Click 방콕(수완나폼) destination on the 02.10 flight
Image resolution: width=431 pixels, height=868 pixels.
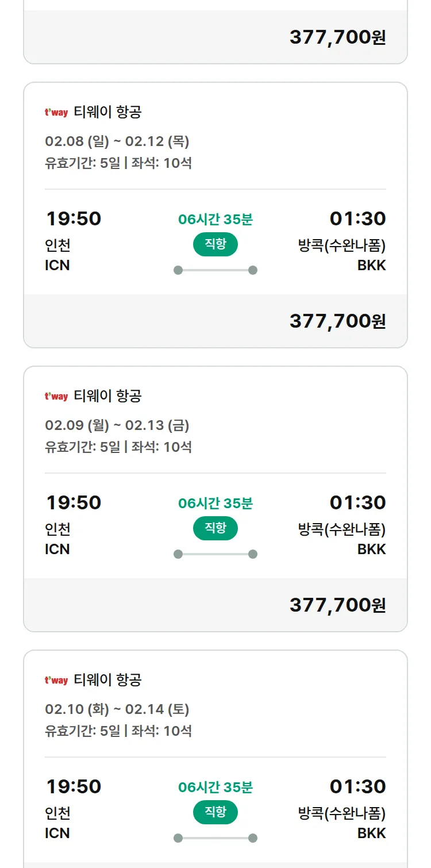(x=342, y=813)
